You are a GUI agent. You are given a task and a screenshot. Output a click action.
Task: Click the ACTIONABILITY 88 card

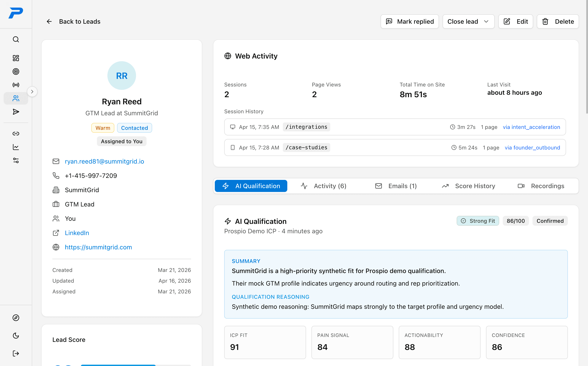point(439,342)
